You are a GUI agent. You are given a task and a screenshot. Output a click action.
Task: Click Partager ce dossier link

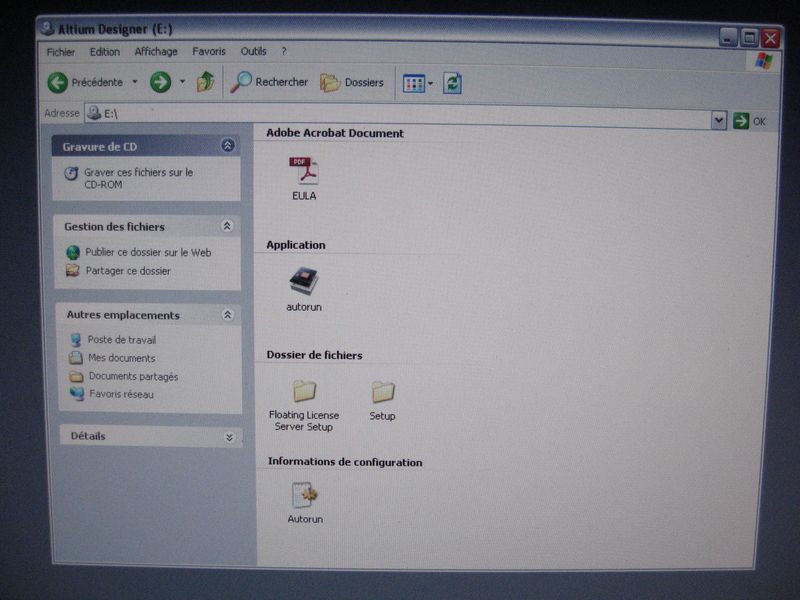click(128, 271)
